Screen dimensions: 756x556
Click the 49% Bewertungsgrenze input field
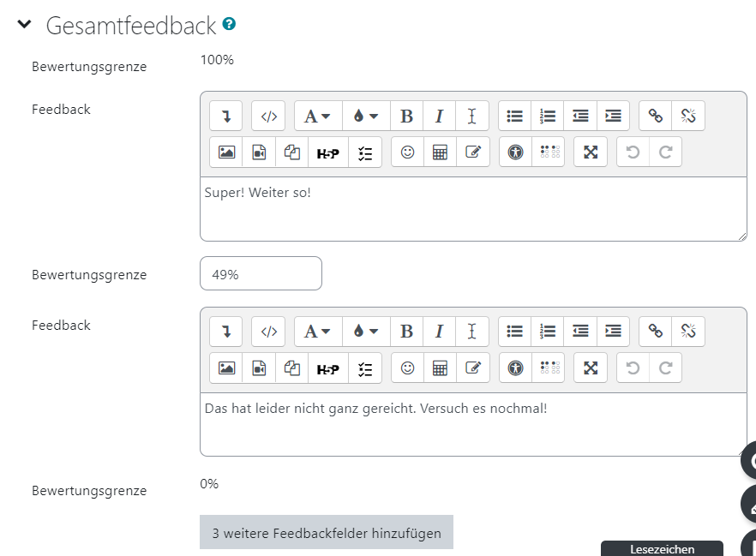(261, 273)
